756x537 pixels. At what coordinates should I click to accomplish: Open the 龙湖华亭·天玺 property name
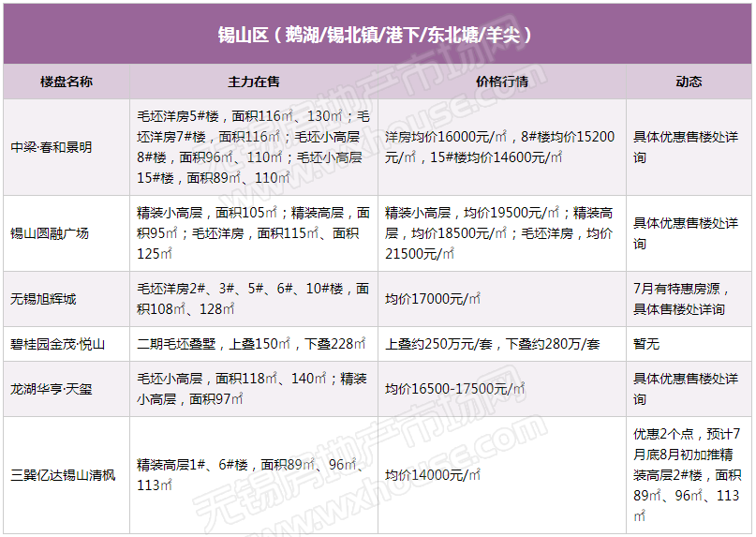[x=52, y=388]
